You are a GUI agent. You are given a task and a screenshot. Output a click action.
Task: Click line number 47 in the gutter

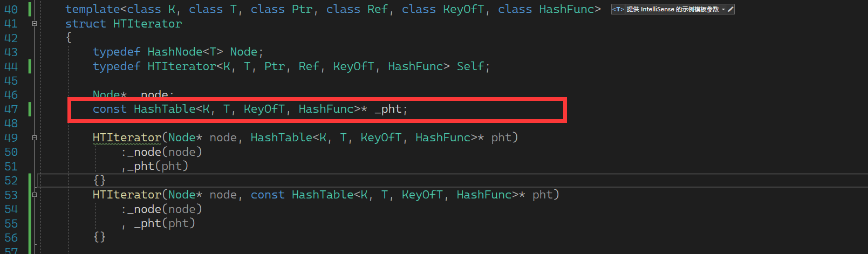[11, 109]
